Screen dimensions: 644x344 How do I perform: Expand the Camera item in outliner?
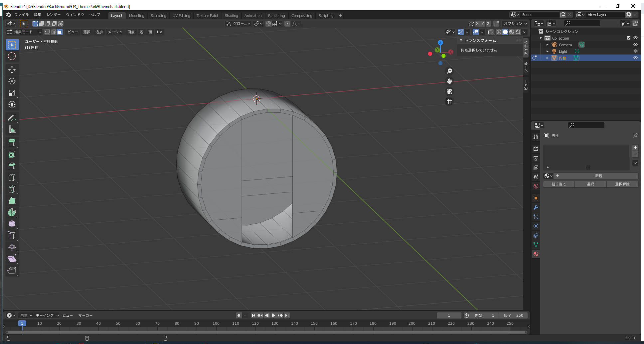548,45
